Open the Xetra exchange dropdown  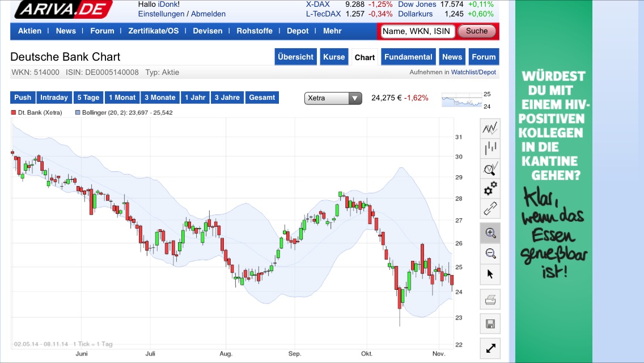[x=333, y=98]
